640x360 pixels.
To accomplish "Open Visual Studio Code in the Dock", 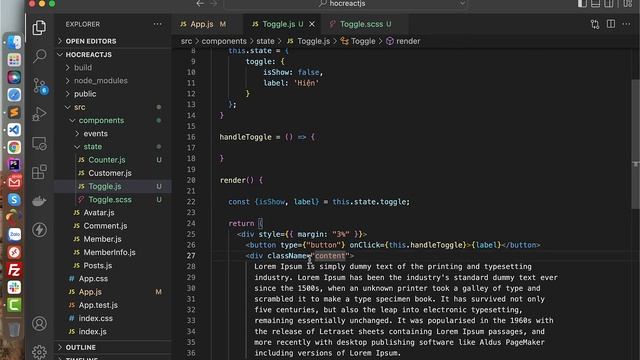I will (x=14, y=130).
